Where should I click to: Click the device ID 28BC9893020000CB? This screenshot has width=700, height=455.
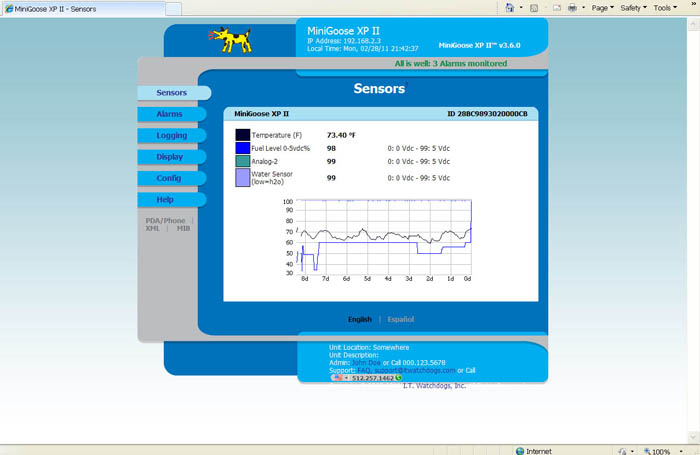488,114
